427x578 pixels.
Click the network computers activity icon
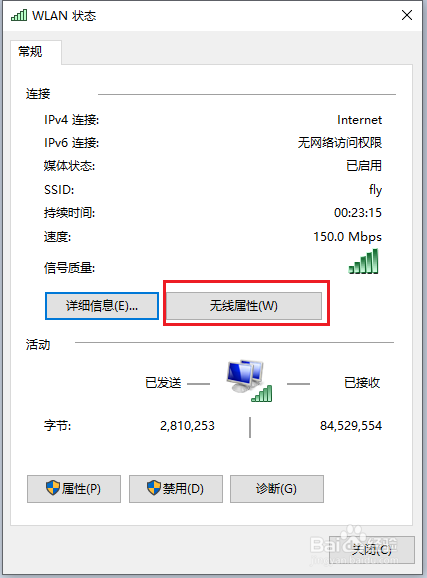(249, 381)
